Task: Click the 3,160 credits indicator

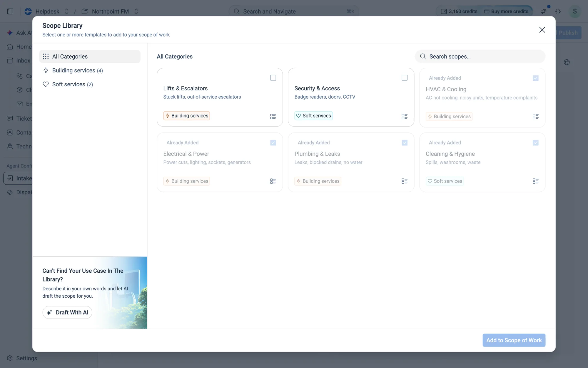Action: [459, 11]
